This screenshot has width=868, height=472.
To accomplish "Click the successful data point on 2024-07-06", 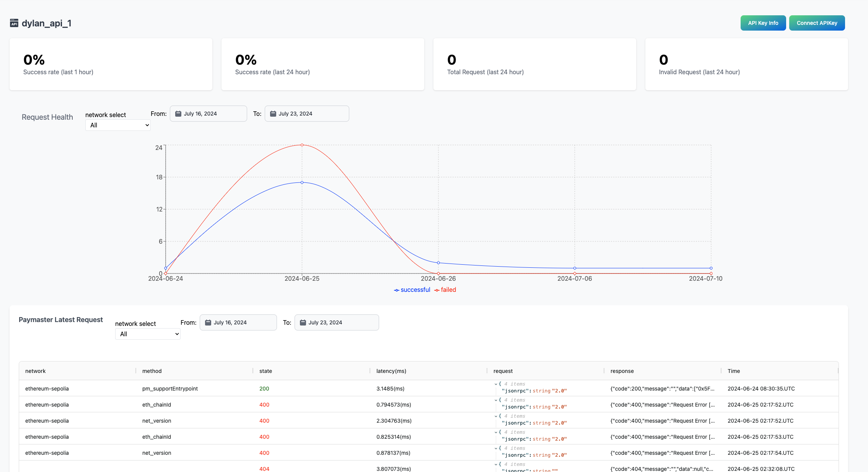I will (x=575, y=268).
